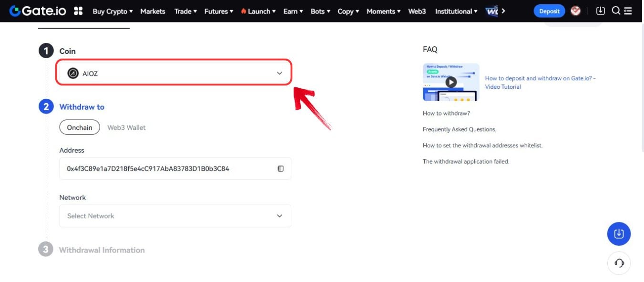Go to Markets page
Image resolution: width=644 pixels, height=282 pixels.
153,11
